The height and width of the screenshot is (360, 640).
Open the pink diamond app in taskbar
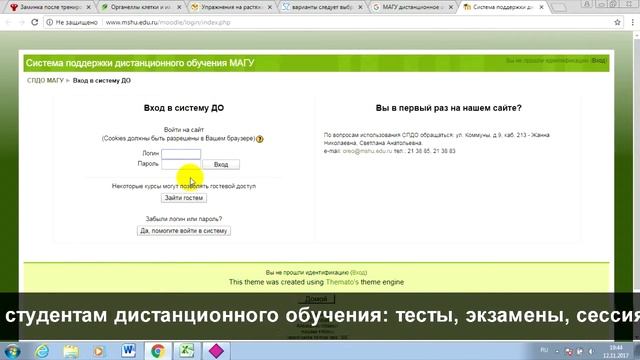[x=216, y=351]
